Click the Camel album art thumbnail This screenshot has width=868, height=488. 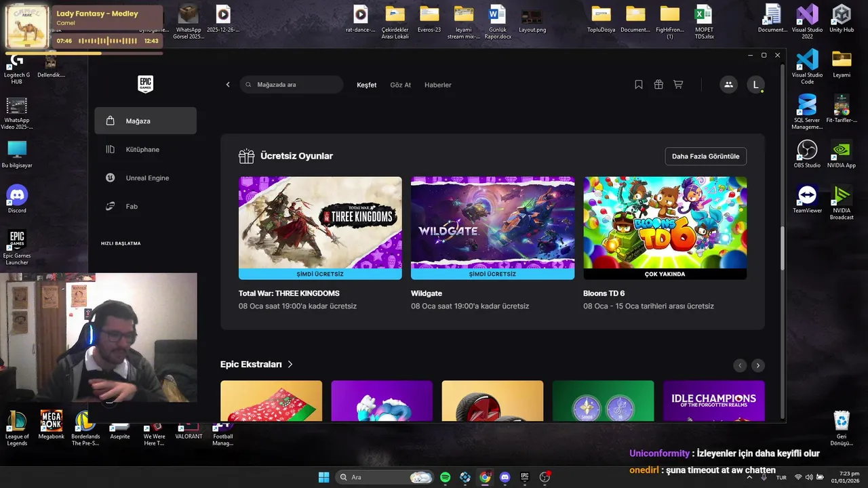[26, 27]
